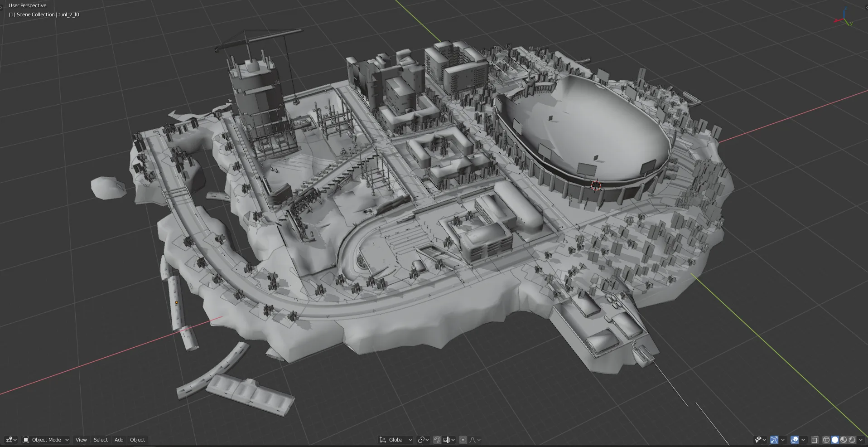Open the View menu

(81, 440)
